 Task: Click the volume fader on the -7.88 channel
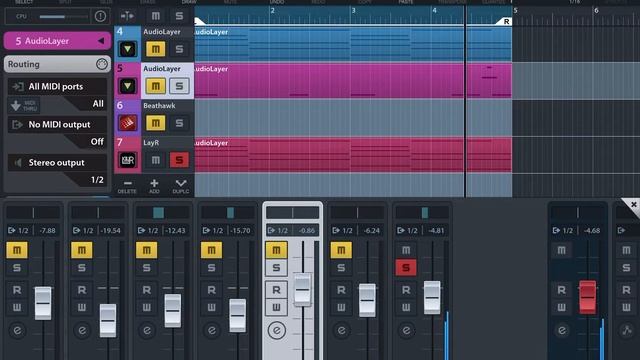[43, 303]
